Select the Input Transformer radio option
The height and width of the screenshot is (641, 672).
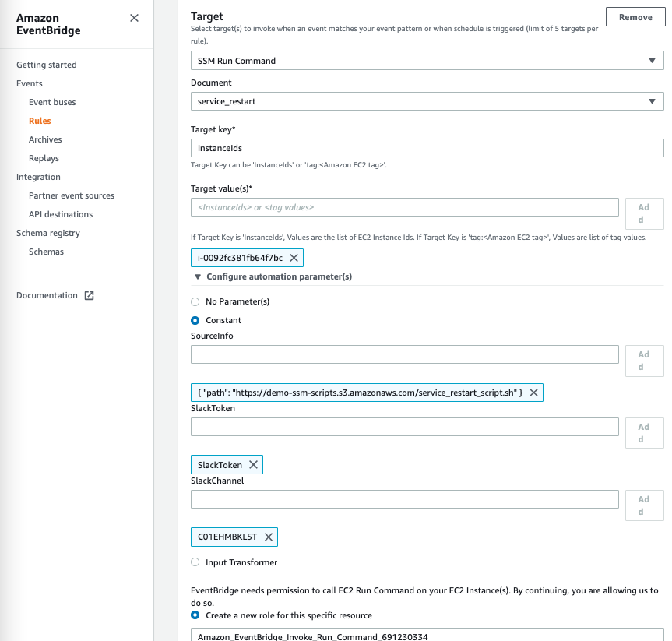(x=195, y=562)
